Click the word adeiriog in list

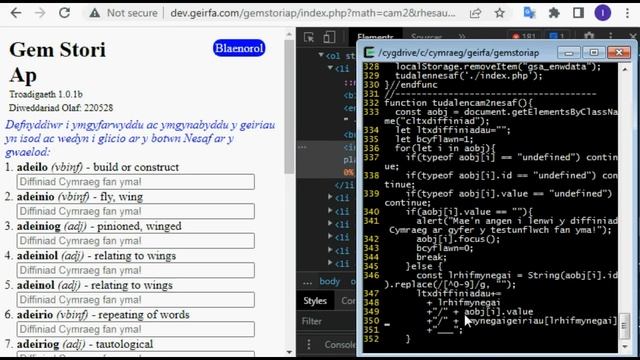38,344
